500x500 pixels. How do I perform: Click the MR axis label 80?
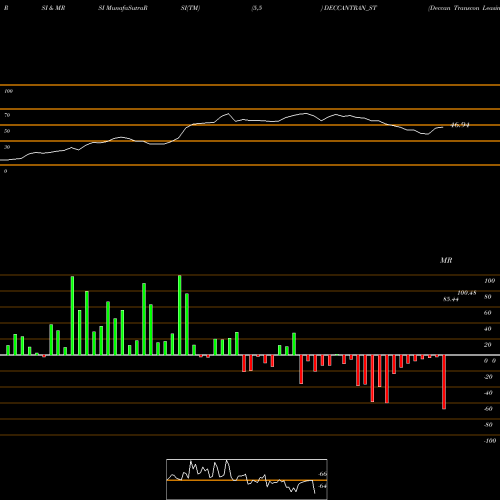[488, 297]
